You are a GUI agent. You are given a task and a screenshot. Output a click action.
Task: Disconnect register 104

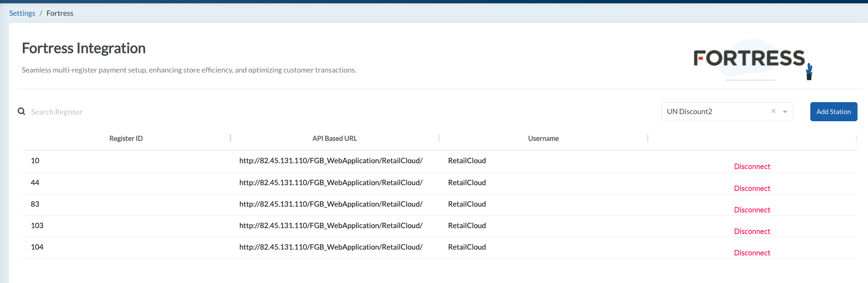[752, 253]
